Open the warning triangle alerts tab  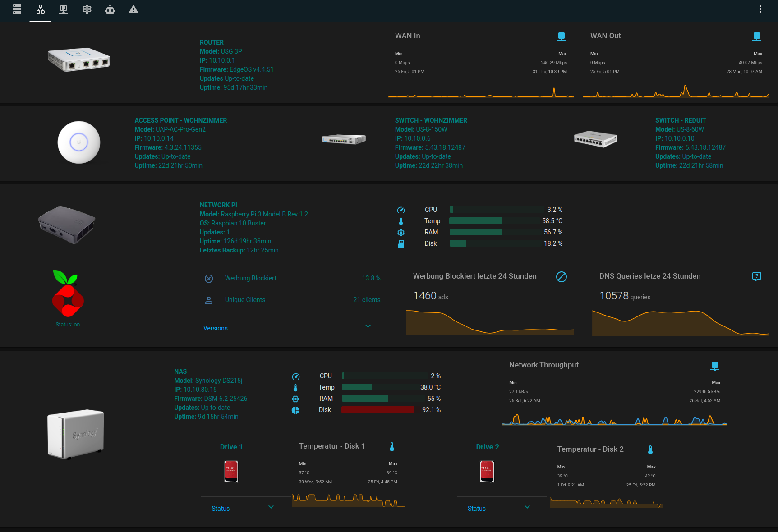tap(134, 9)
